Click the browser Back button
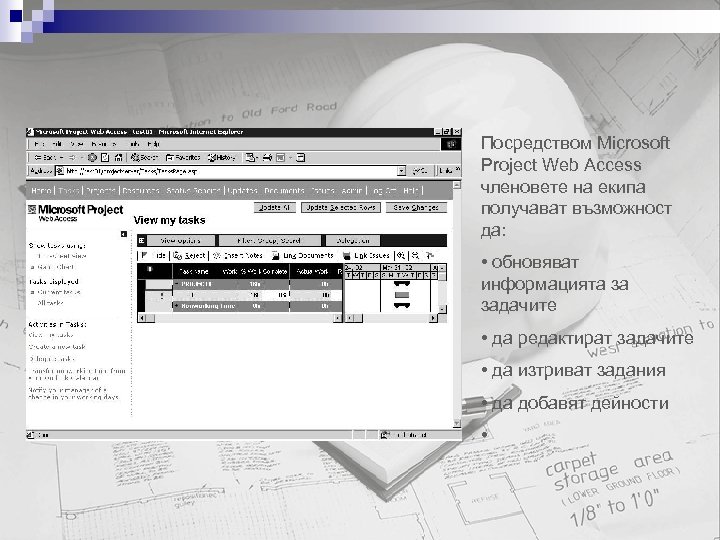This screenshot has width=720, height=540. [x=45, y=158]
